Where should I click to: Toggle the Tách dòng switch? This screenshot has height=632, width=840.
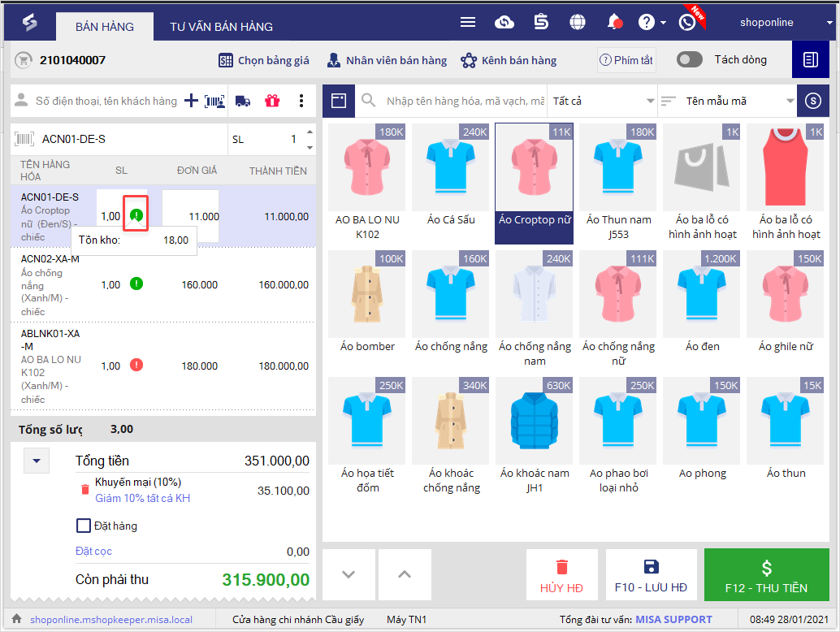click(x=689, y=59)
